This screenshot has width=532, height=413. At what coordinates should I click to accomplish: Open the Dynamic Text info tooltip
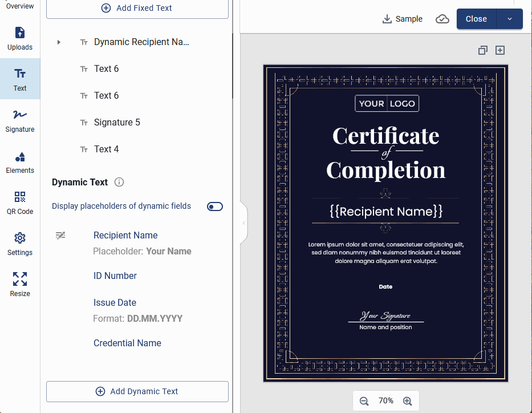click(119, 182)
